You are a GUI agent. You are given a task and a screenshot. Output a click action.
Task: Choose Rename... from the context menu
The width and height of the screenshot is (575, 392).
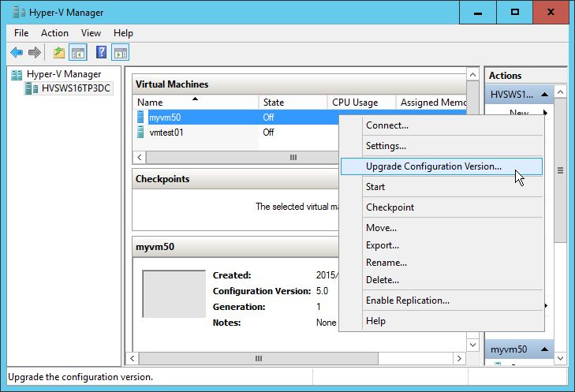coord(442,263)
